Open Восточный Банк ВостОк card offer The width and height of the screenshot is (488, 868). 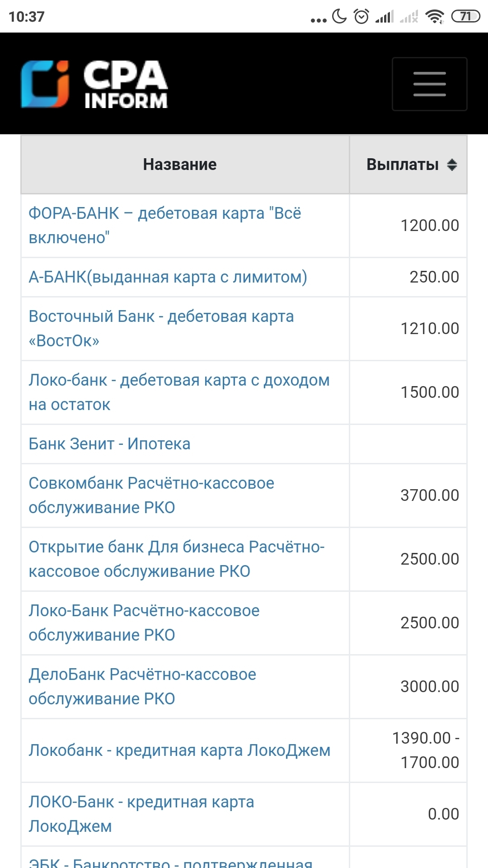coord(161,328)
